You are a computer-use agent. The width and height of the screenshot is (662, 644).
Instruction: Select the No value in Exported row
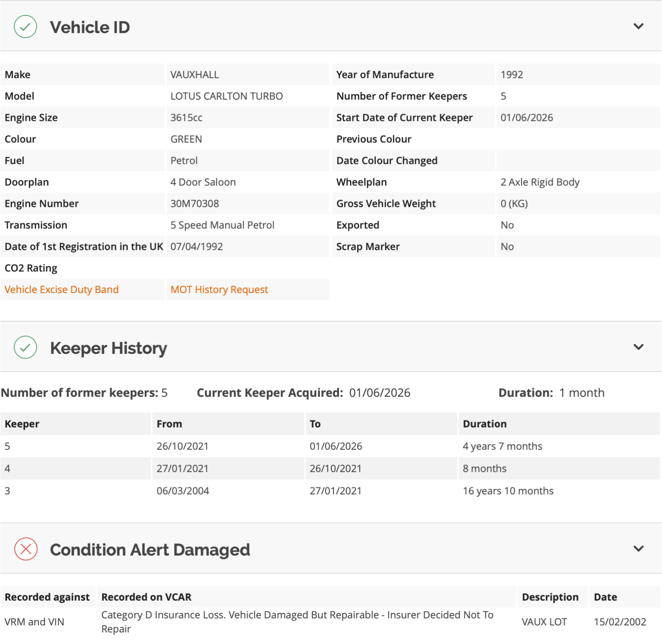point(507,225)
